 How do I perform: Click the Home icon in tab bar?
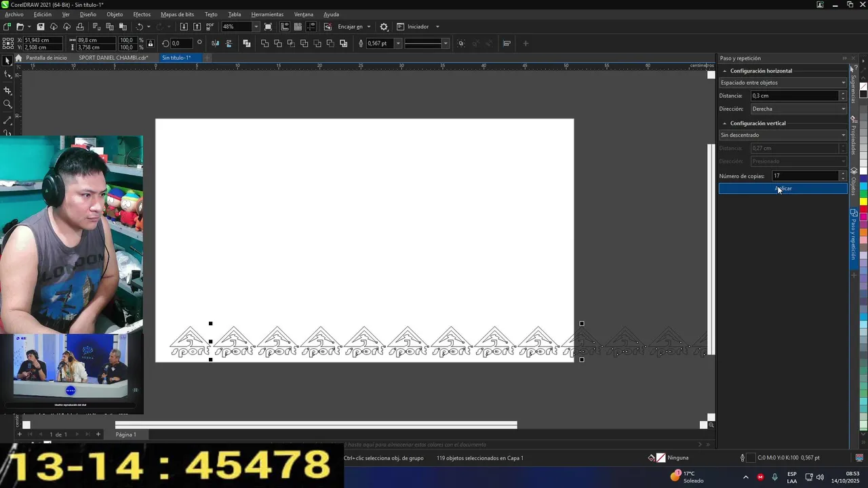[x=20, y=58]
